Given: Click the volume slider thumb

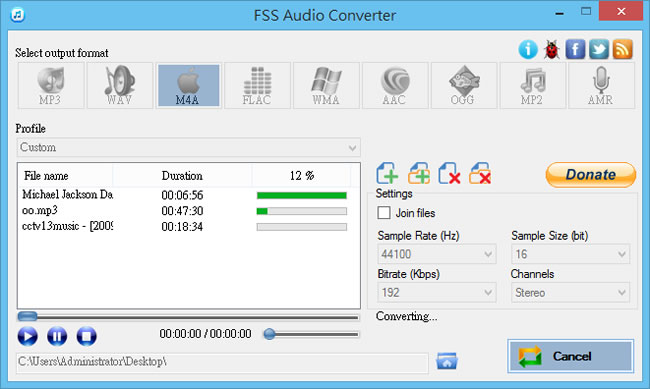Looking at the screenshot, I should (269, 334).
